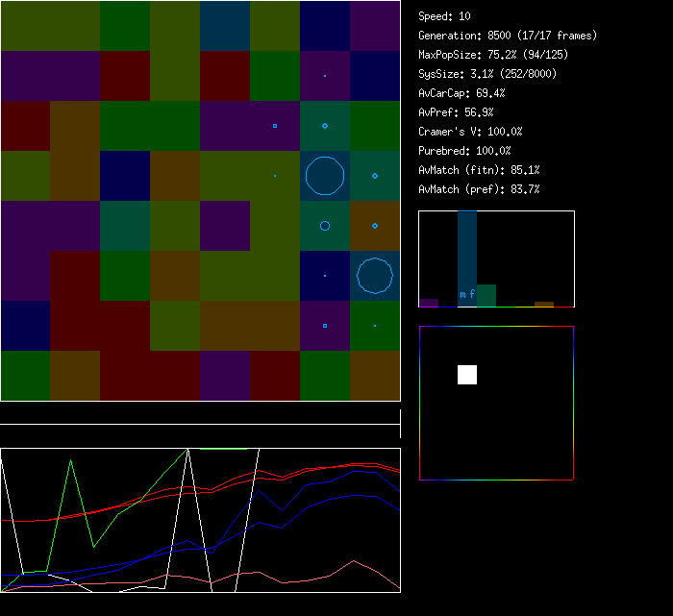Click the small circle on the teal cell
673x616 pixels.
(325, 226)
